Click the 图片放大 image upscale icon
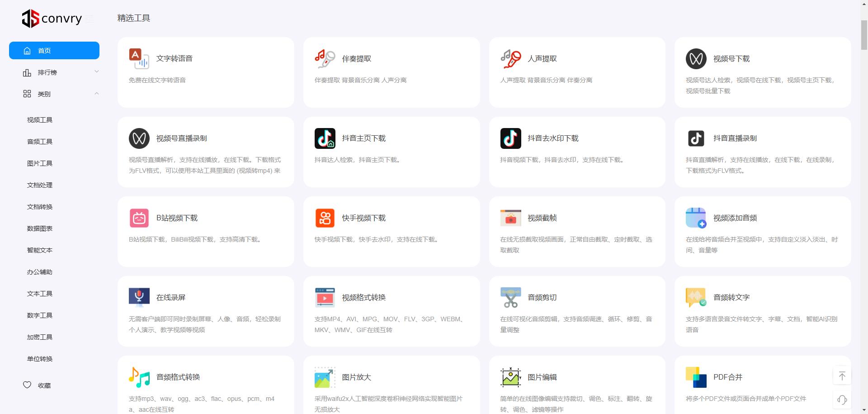The height and width of the screenshot is (414, 868). tap(325, 377)
